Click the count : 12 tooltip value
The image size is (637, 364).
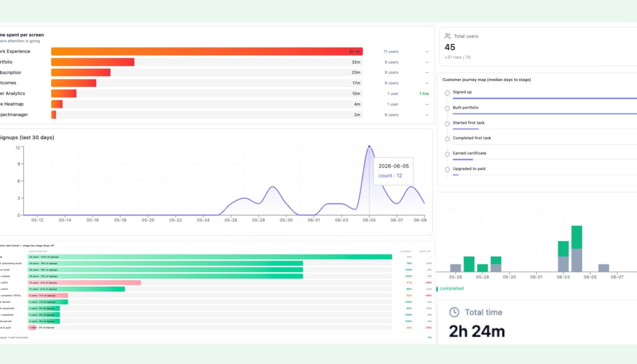click(x=390, y=176)
